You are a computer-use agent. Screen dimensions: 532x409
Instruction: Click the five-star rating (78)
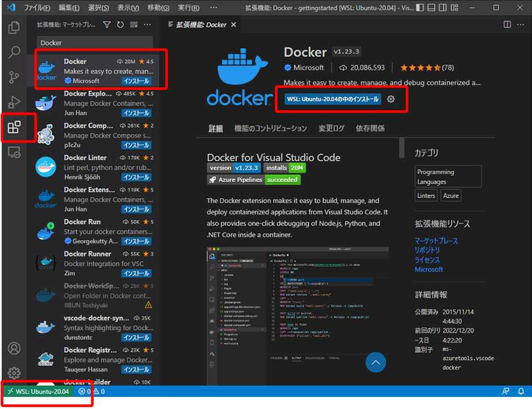pos(427,68)
